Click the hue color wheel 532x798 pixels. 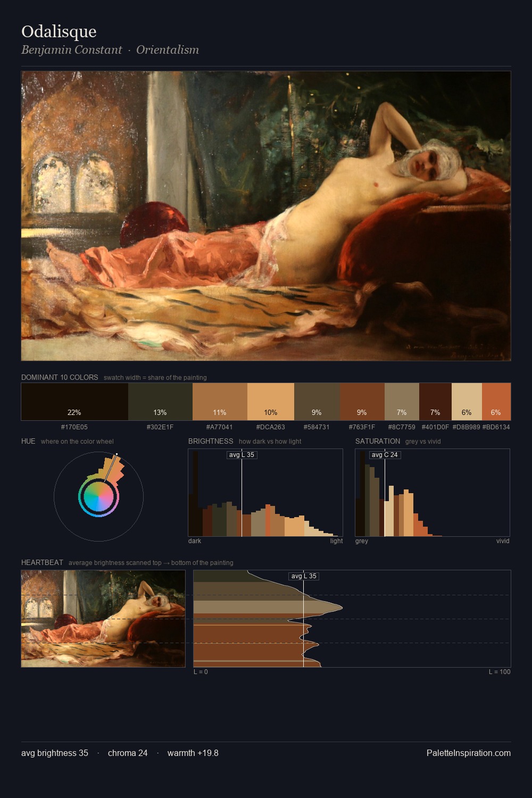point(98,496)
